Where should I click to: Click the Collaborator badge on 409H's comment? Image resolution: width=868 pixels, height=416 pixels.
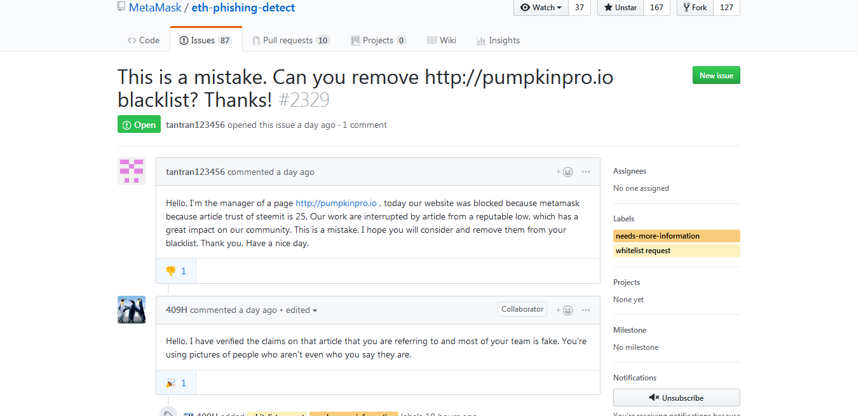522,309
